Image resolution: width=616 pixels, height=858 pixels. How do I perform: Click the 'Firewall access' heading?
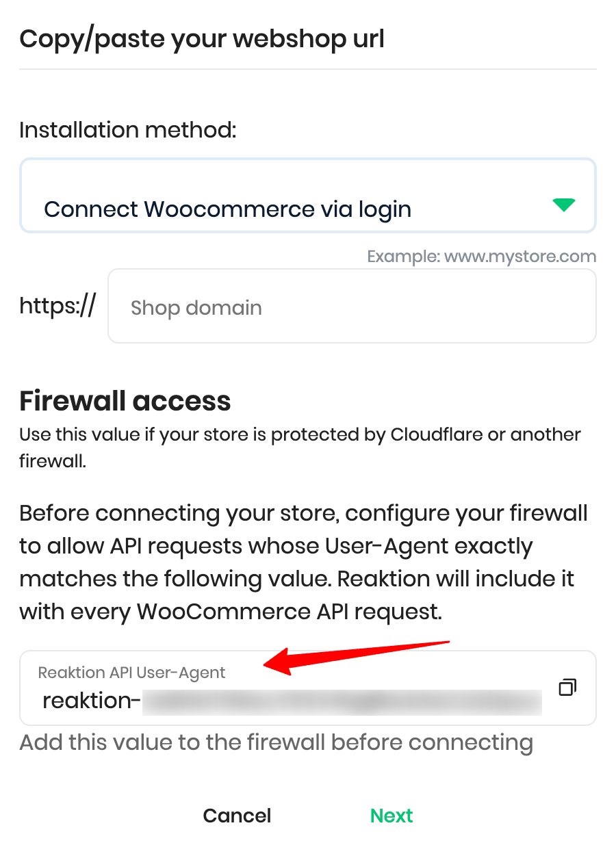pos(125,401)
